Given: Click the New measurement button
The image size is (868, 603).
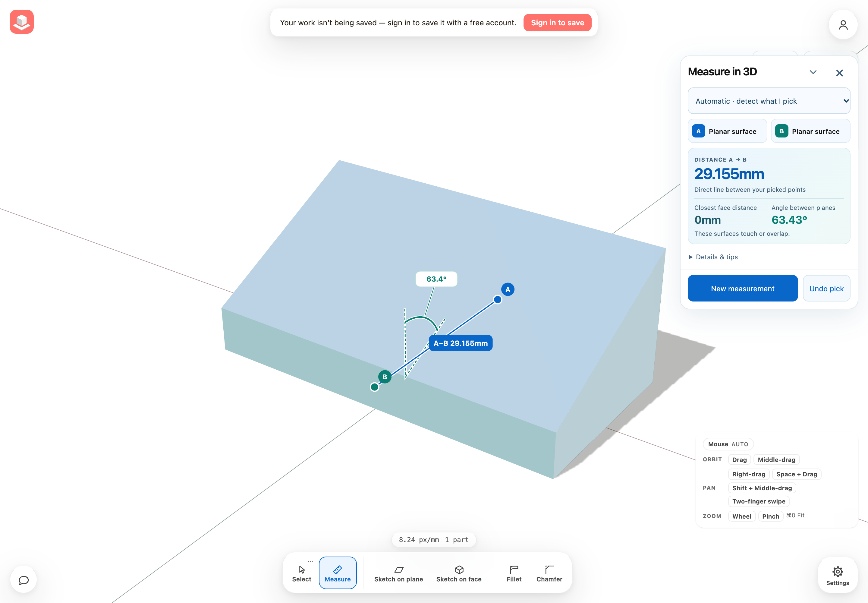Looking at the screenshot, I should pyautogui.click(x=742, y=288).
